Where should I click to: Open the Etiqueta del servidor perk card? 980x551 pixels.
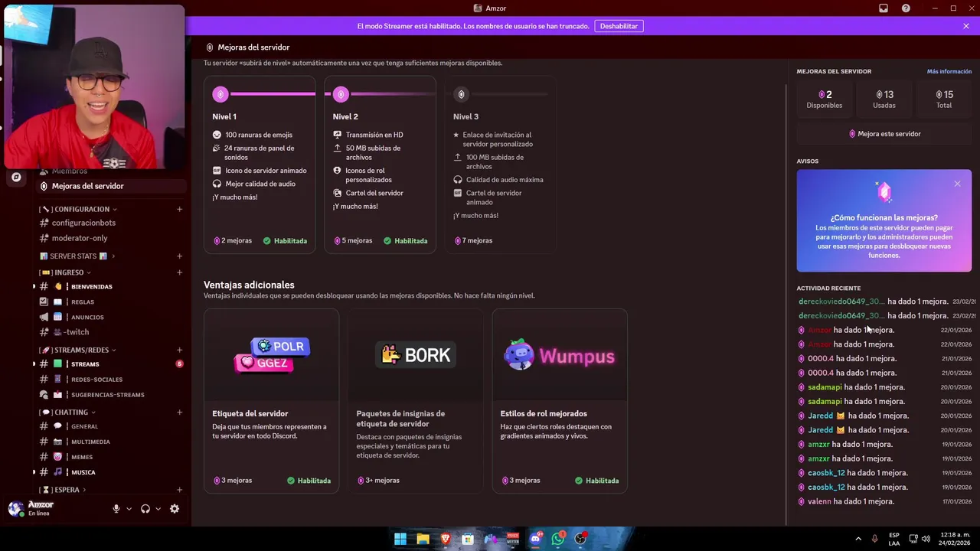tap(271, 401)
